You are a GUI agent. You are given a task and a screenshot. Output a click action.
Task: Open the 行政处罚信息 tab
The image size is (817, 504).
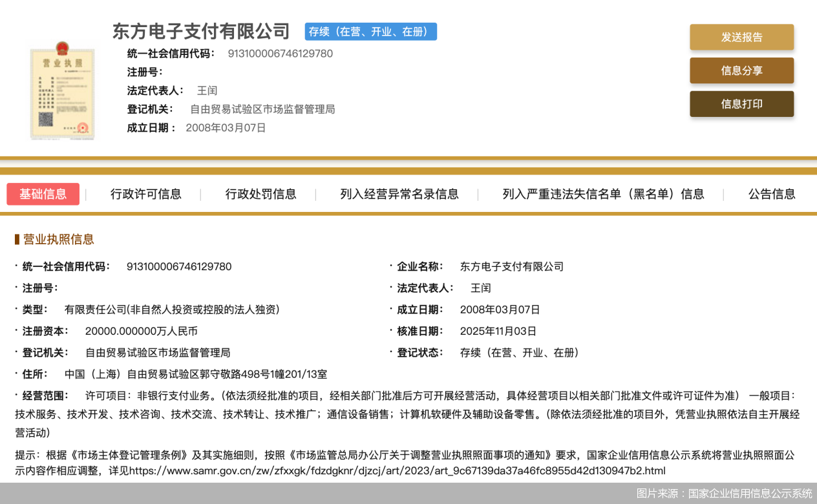coord(261,194)
